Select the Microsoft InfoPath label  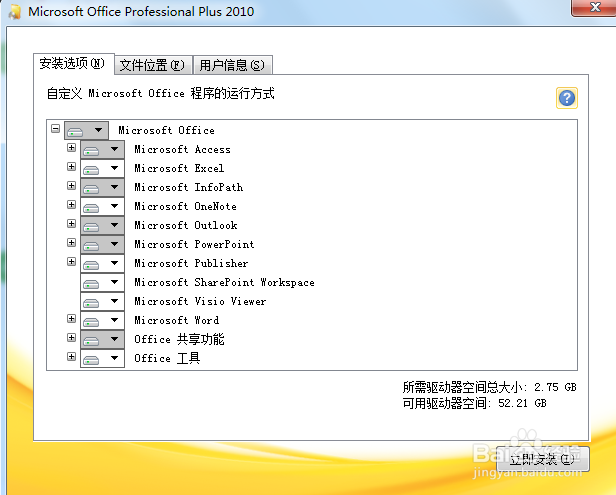[x=189, y=187]
